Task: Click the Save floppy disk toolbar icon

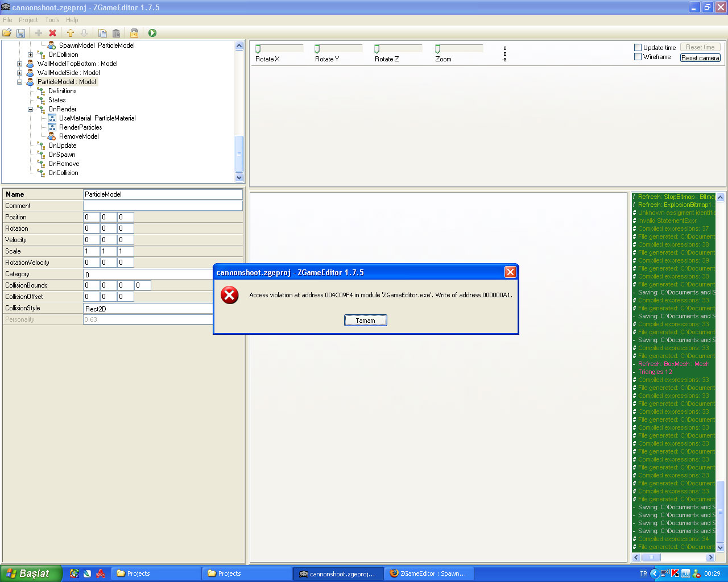Action: click(20, 33)
